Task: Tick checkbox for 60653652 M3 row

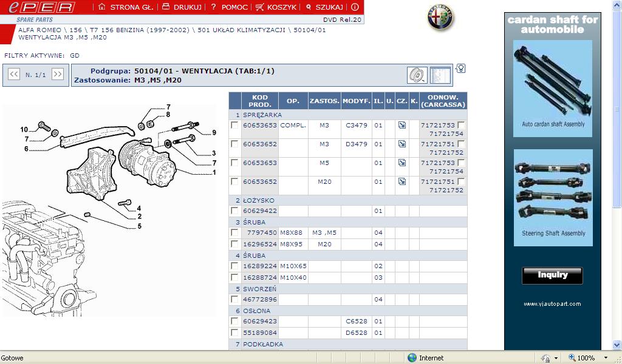Action: coord(234,144)
